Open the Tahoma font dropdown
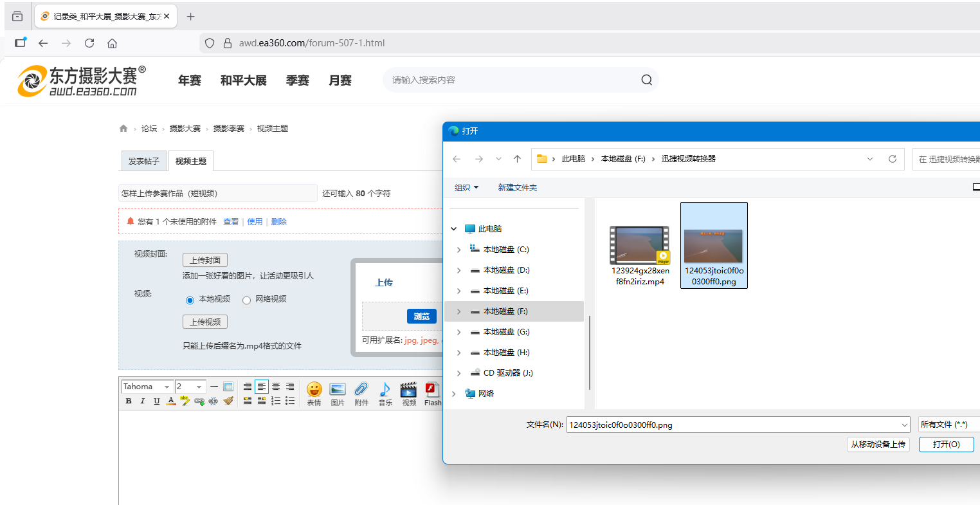 click(147, 387)
